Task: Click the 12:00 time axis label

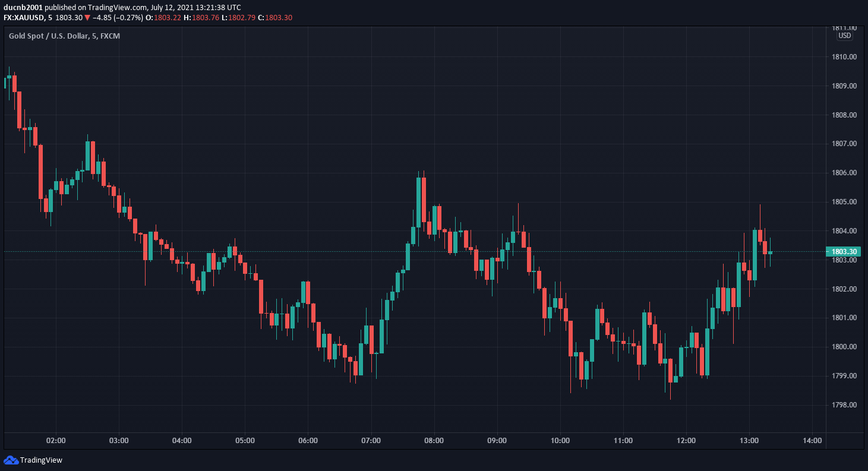Action: click(x=686, y=441)
